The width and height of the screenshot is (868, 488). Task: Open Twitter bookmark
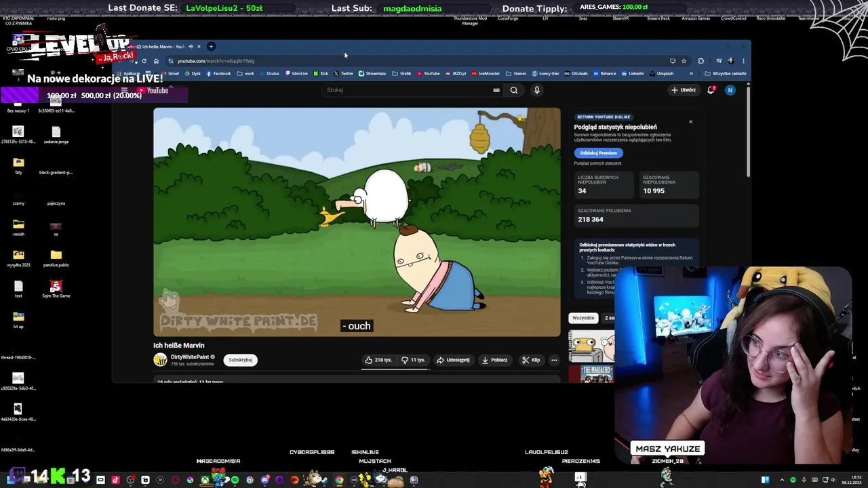pyautogui.click(x=343, y=73)
